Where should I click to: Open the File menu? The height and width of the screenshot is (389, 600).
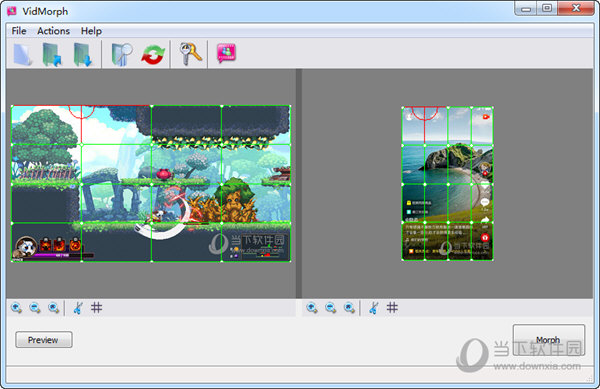pyautogui.click(x=19, y=31)
